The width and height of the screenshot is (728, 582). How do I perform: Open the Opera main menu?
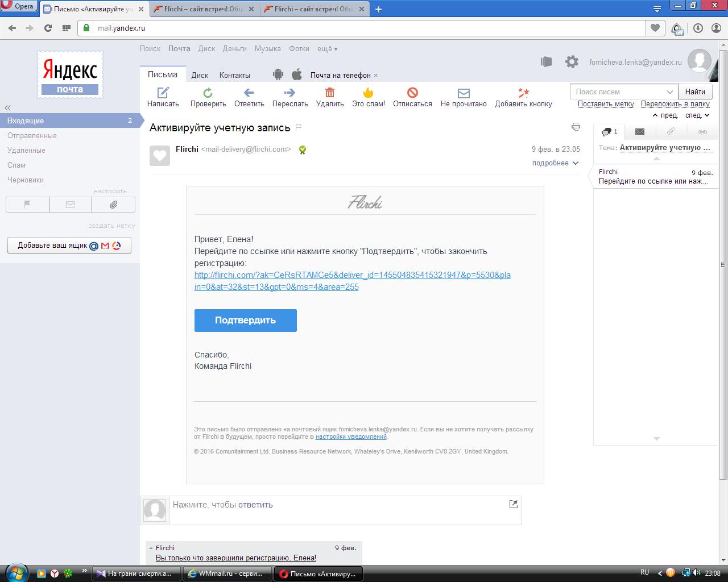pyautogui.click(x=18, y=6)
